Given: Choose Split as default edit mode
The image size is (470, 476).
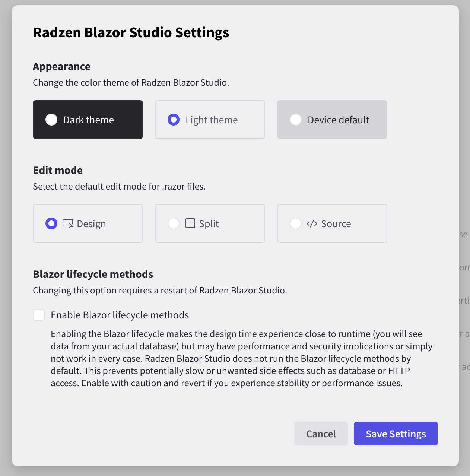Looking at the screenshot, I should tap(210, 223).
